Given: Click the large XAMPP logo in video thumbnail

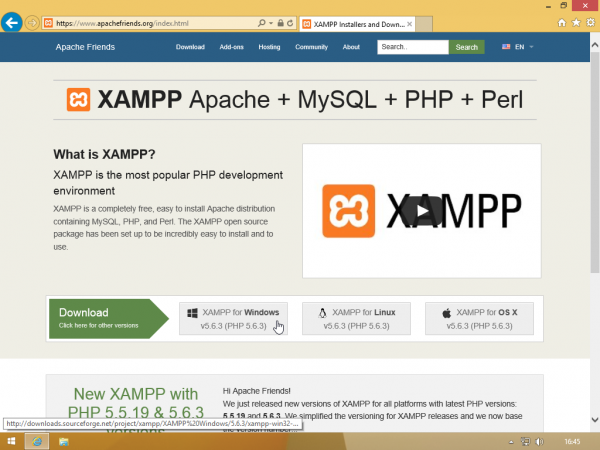Looking at the screenshot, I should (x=348, y=211).
